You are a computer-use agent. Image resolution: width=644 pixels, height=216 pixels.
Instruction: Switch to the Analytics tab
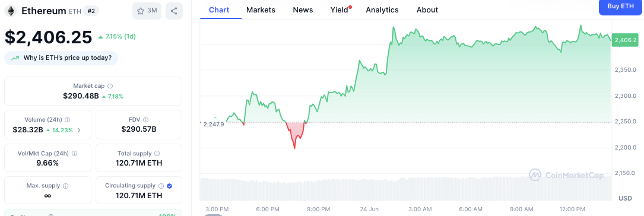(x=382, y=10)
